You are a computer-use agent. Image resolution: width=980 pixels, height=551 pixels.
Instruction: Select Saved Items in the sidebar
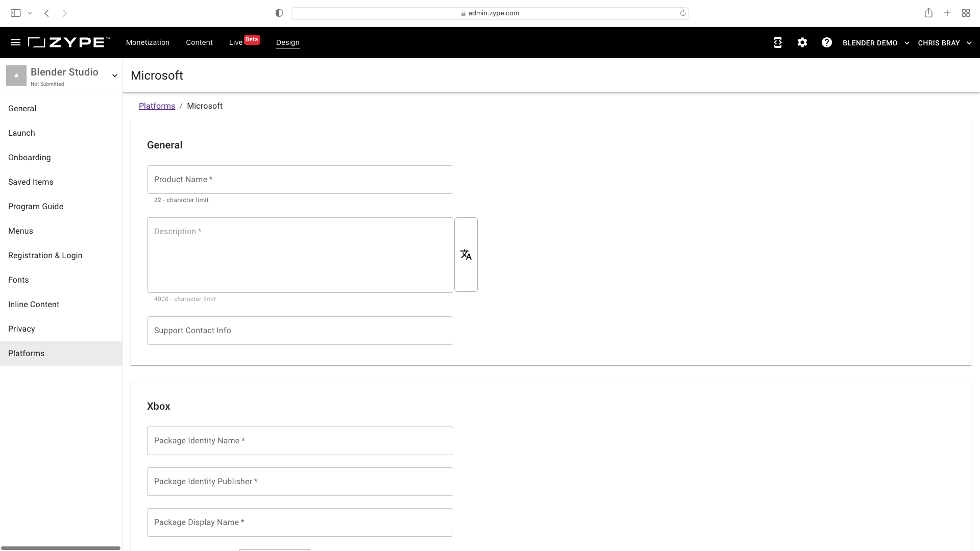61,182
